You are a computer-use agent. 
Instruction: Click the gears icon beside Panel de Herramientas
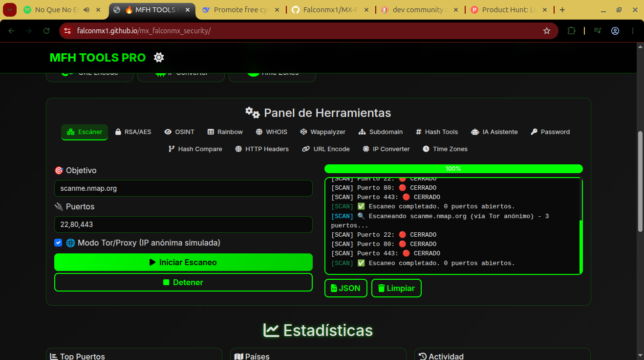253,113
